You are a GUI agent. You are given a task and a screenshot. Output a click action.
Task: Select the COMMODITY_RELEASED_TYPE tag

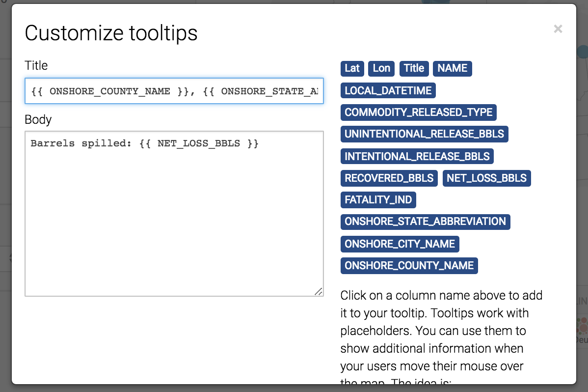pos(419,112)
